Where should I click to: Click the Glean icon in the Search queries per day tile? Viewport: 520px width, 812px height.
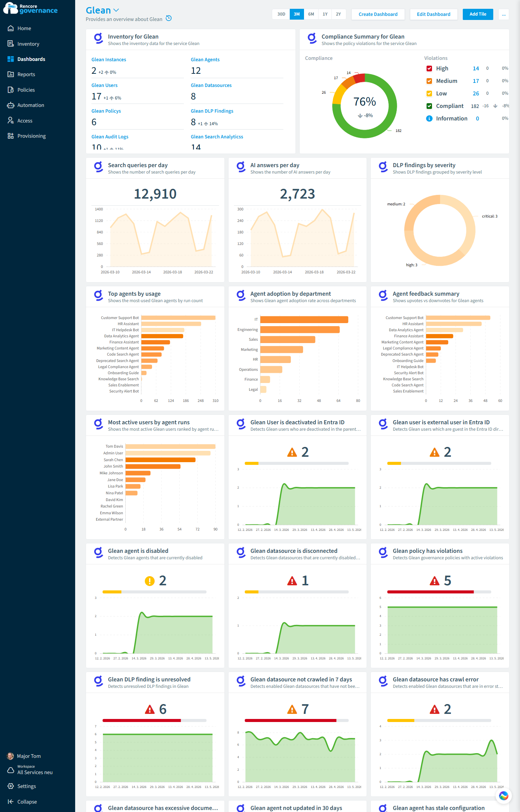(99, 167)
